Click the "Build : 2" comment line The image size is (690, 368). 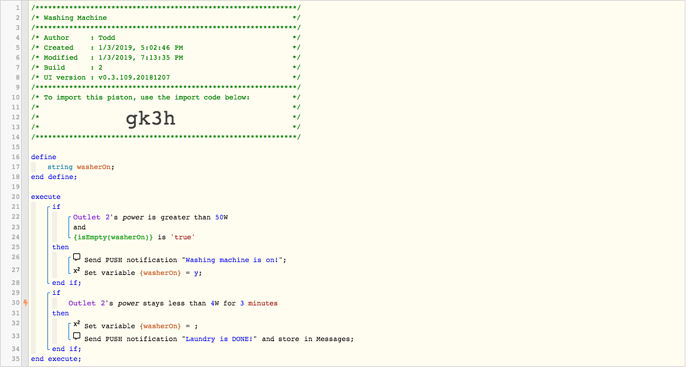coord(73,67)
